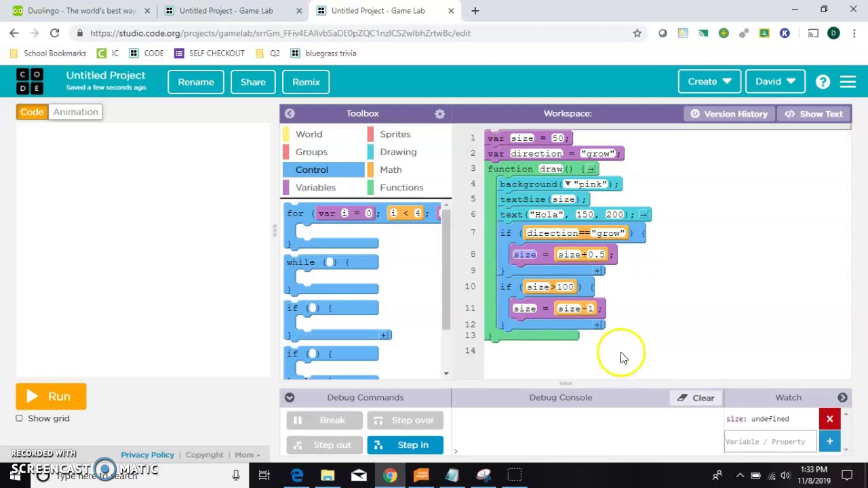Expand the text block parameters arrow

point(644,215)
